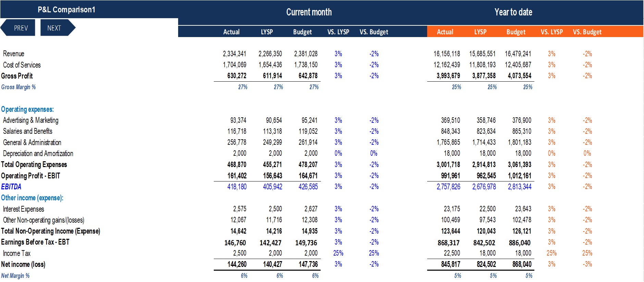
Task: Click EBT actual value 146,760
Action: pyautogui.click(x=235, y=243)
